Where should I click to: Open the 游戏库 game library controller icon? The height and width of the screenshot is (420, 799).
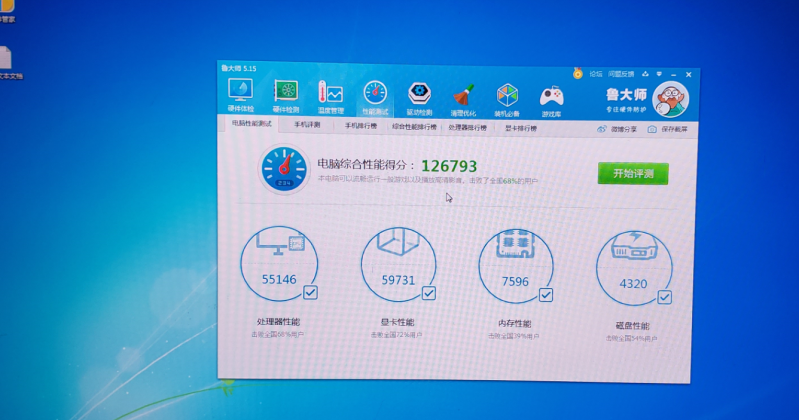551,101
